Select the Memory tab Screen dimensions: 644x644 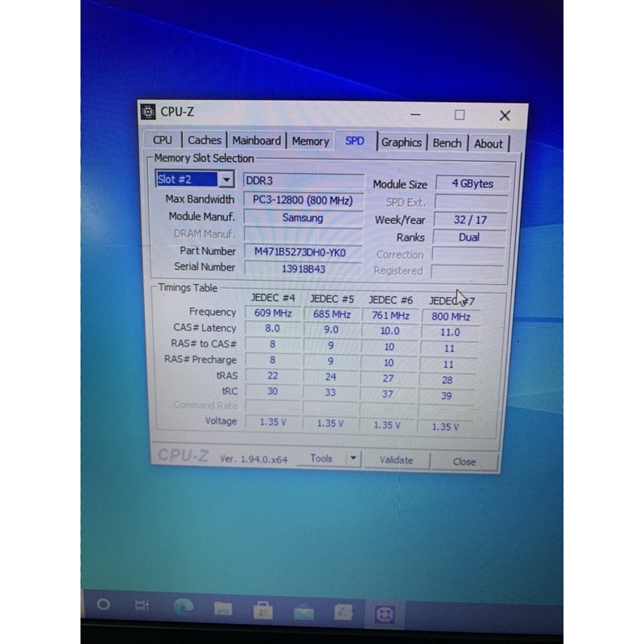pos(311,141)
